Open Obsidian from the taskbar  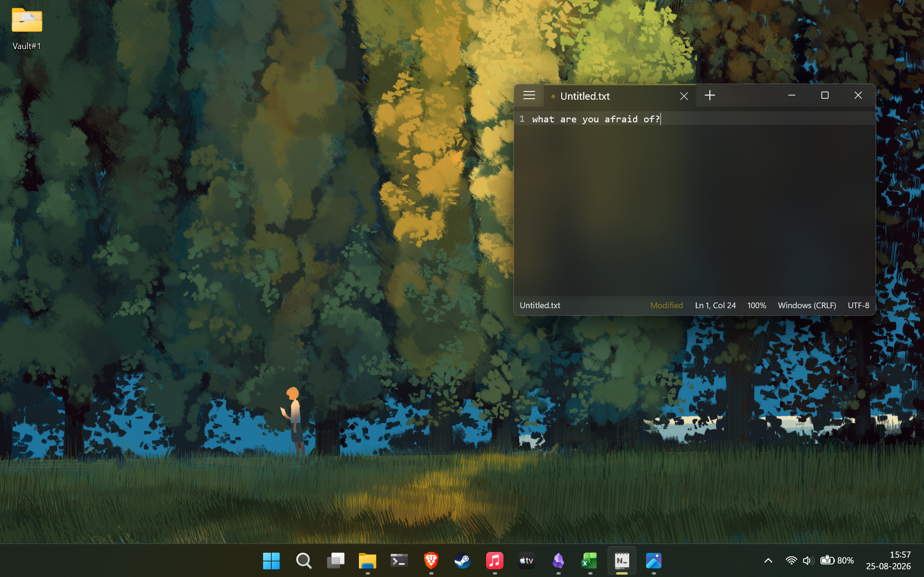coord(558,561)
